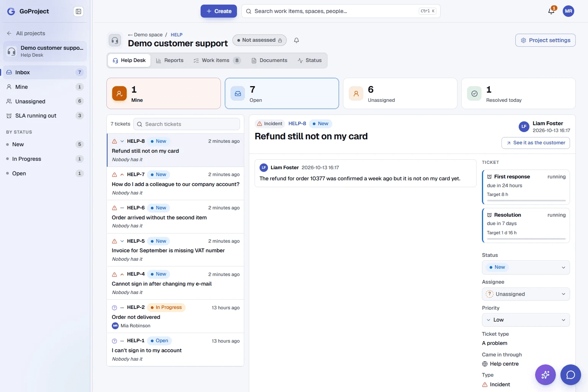Select SLA running out in sidebar

(45, 116)
